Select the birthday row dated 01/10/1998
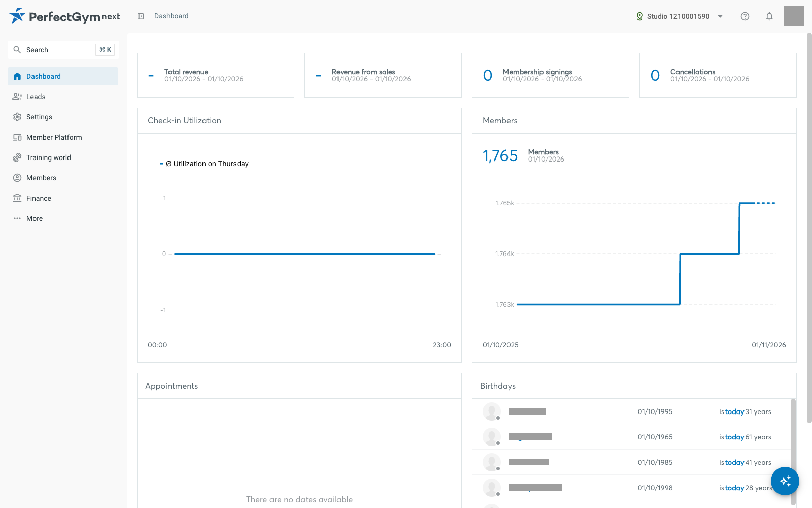The height and width of the screenshot is (508, 812). tap(631, 488)
